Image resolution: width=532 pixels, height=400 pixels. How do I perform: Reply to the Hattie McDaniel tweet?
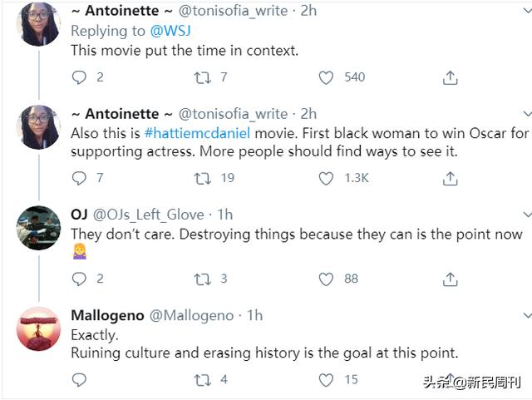click(80, 178)
